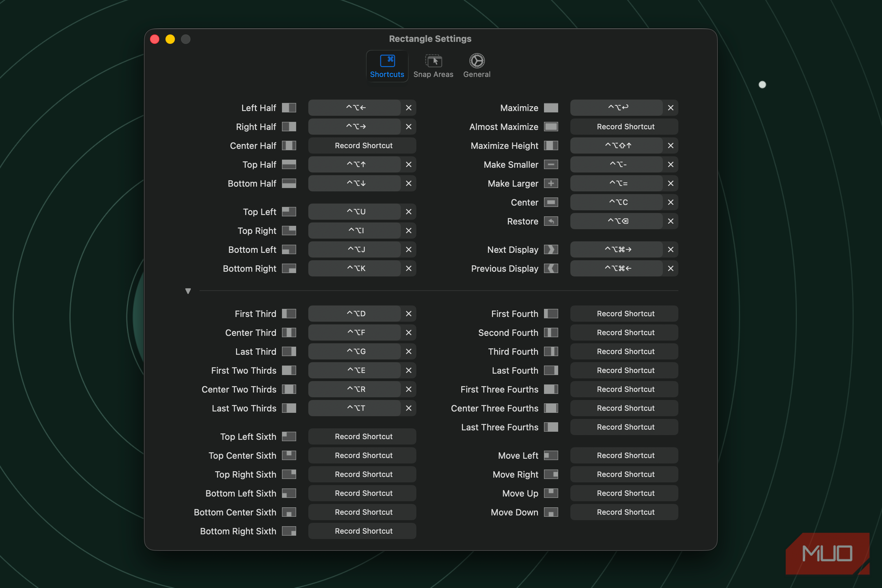Clear the Bottom Right shortcut
The width and height of the screenshot is (882, 588).
click(x=409, y=268)
